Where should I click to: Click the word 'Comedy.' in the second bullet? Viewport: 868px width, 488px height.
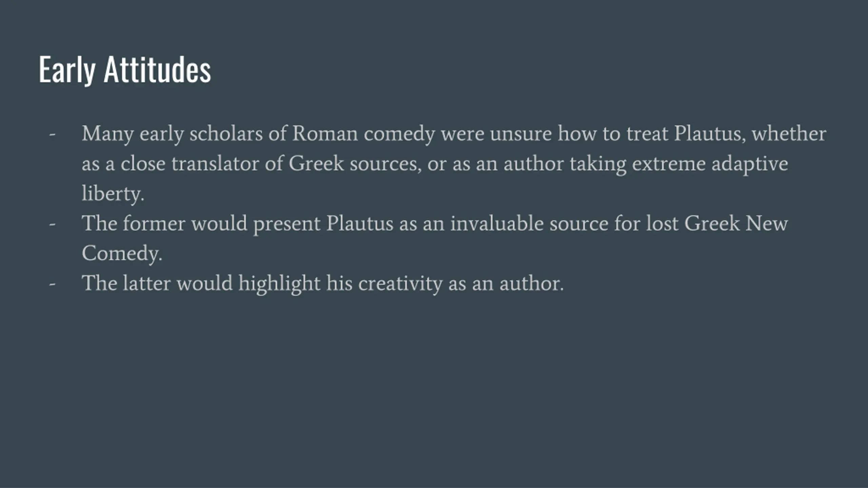pyautogui.click(x=122, y=253)
